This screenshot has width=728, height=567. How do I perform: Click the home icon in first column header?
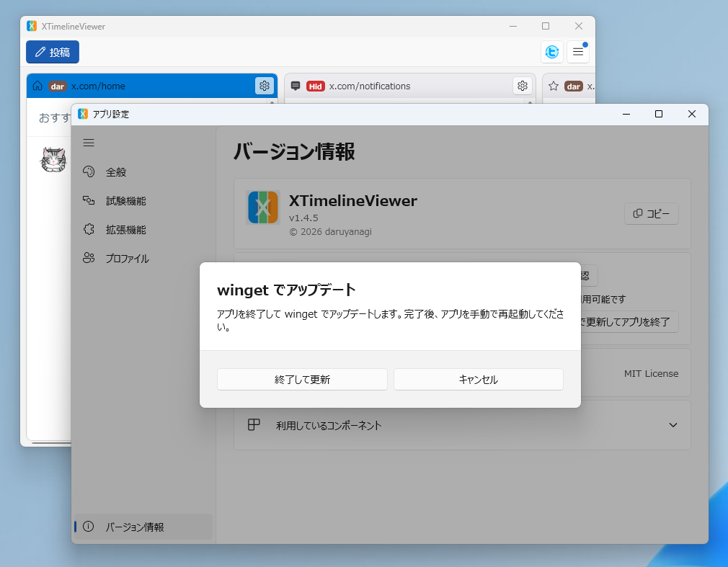37,86
